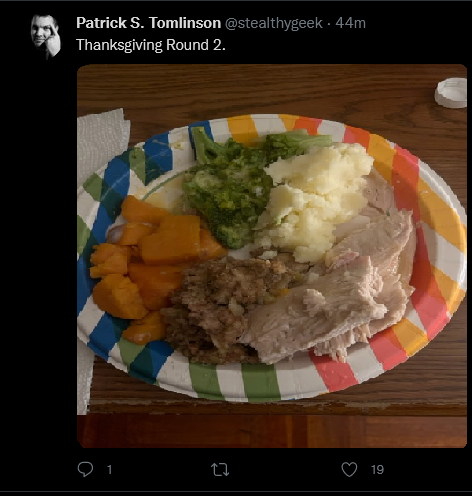
Task: Click the reply speech bubble icon
Action: [85, 469]
